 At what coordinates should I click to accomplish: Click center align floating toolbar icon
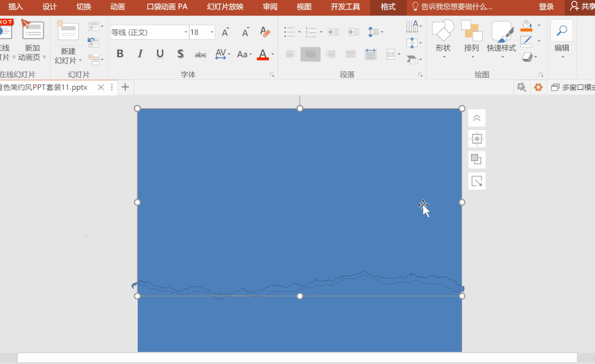[x=477, y=139]
